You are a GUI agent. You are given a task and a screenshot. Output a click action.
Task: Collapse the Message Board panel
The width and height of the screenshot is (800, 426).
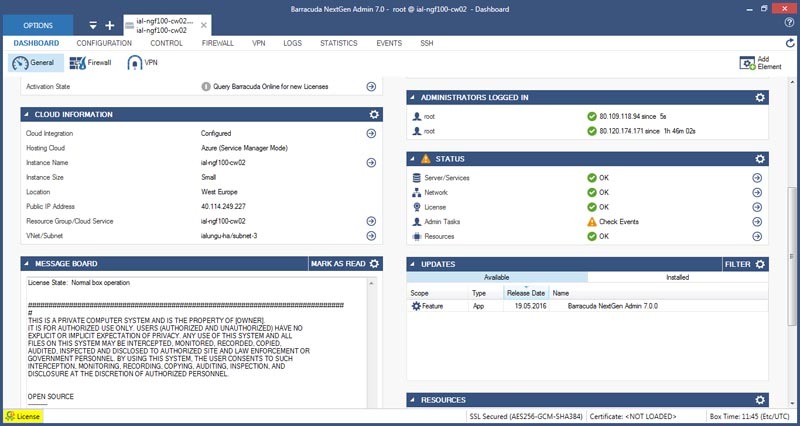pyautogui.click(x=27, y=264)
